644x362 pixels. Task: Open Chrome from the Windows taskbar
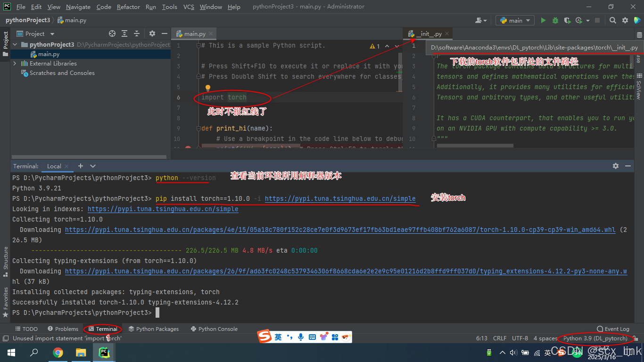(x=58, y=352)
